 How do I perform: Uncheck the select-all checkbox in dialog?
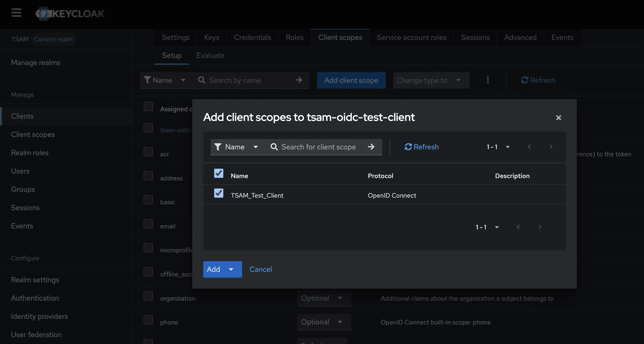(219, 173)
